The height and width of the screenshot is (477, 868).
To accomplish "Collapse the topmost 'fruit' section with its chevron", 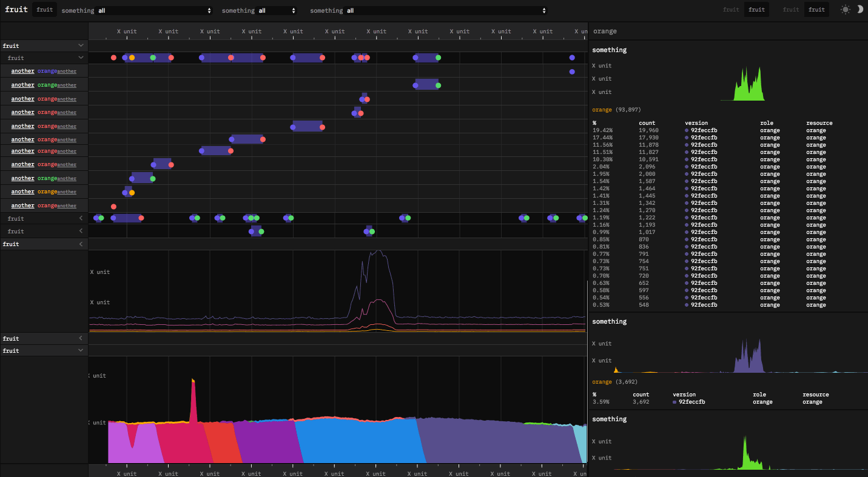I will [81, 45].
